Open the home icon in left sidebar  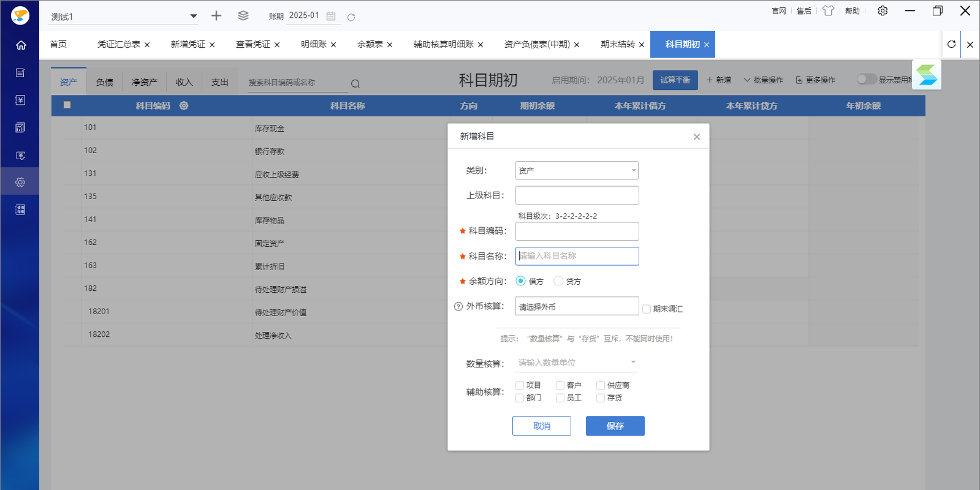point(21,45)
